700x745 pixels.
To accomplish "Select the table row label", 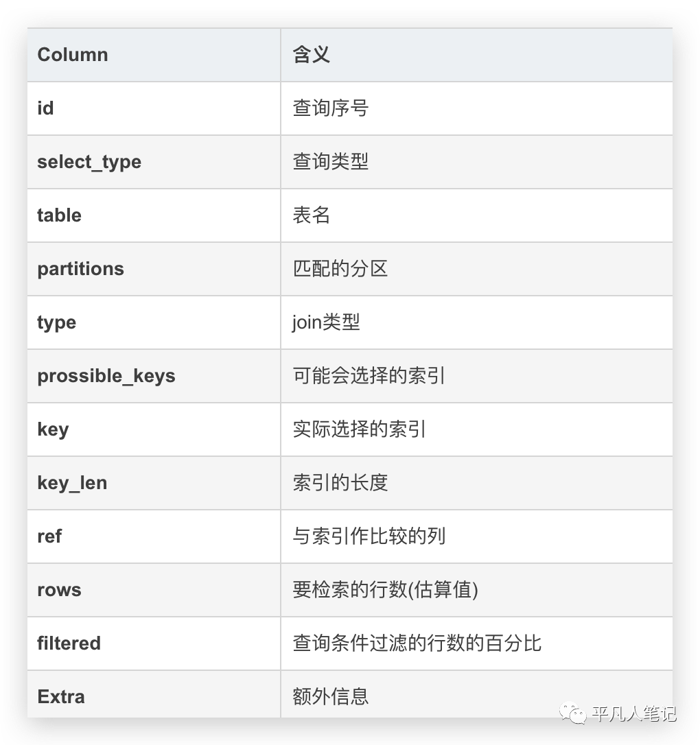I will tap(60, 215).
